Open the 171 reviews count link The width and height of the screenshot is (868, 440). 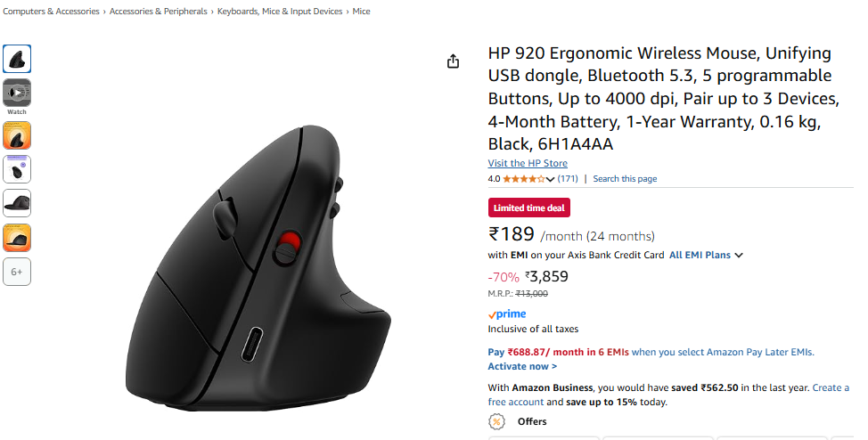pos(568,179)
